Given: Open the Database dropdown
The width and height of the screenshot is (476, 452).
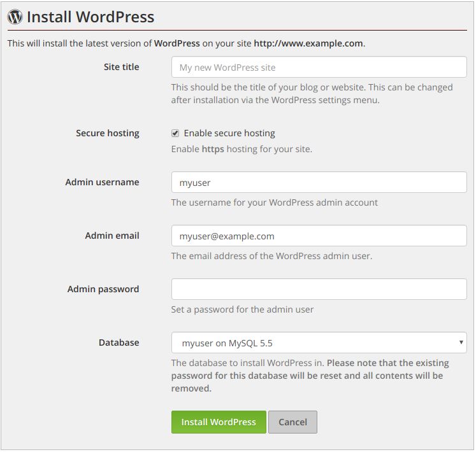Looking at the screenshot, I should pos(319,343).
